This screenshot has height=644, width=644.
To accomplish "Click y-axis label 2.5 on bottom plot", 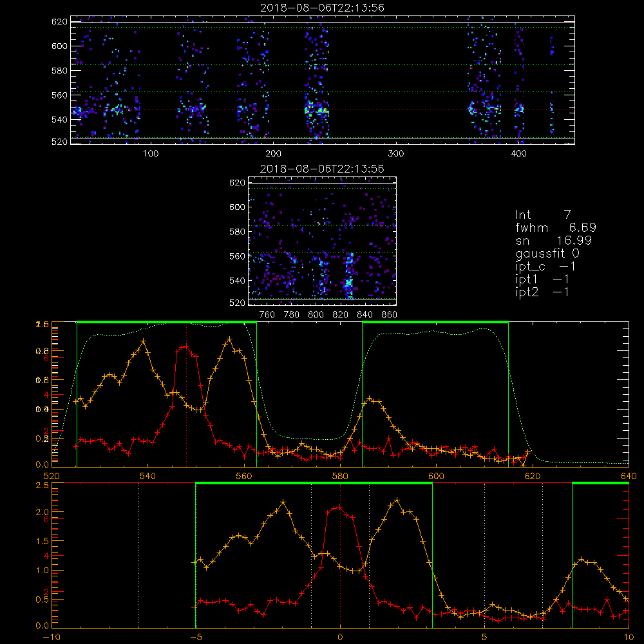I will 43,486.
